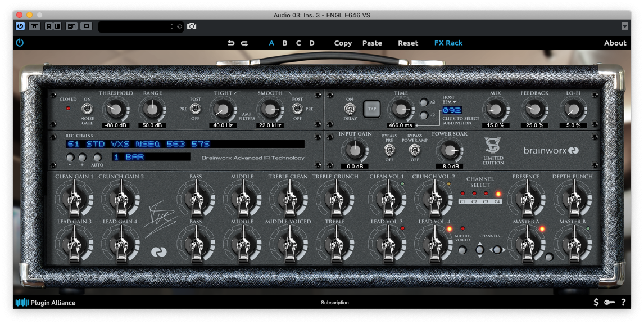Enable write automation W button
The width and height of the screenshot is (644, 324).
click(x=57, y=26)
